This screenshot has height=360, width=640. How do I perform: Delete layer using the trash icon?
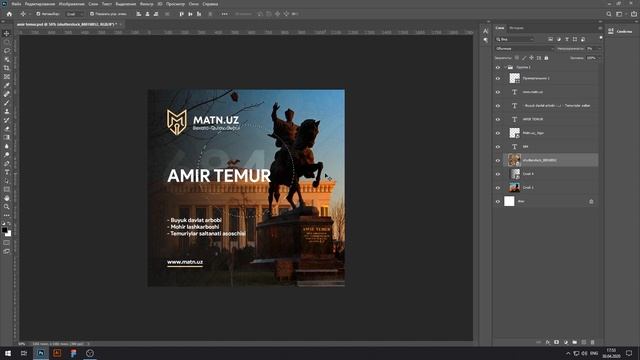(x=593, y=342)
